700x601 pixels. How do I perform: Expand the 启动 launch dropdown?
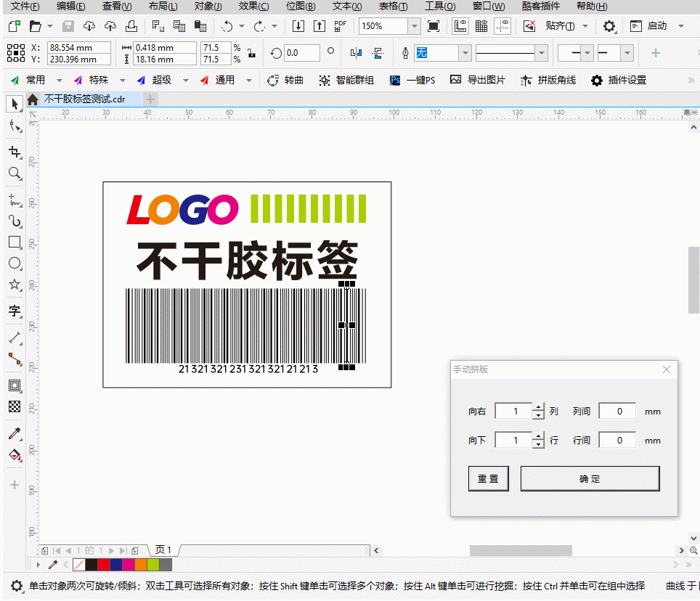681,26
